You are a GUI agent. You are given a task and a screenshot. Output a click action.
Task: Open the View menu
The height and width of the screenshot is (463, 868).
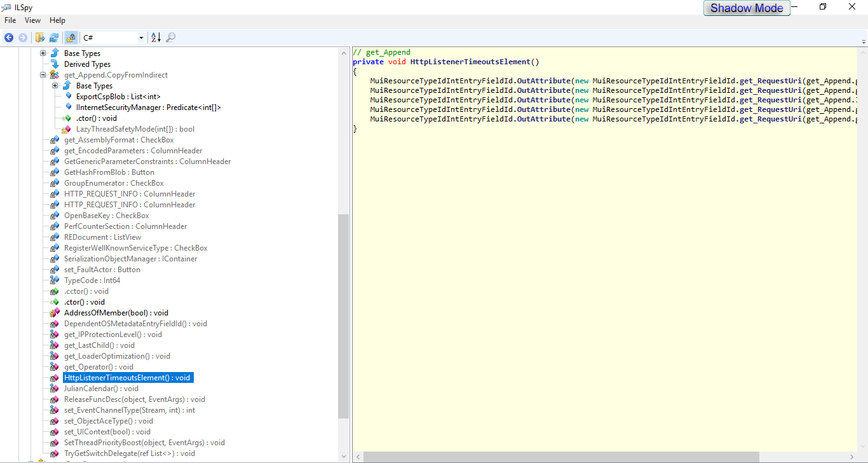coord(33,20)
